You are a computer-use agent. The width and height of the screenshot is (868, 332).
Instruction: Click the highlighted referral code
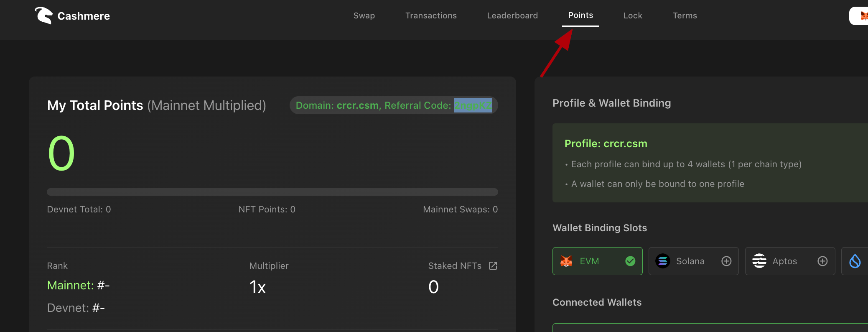pyautogui.click(x=473, y=105)
